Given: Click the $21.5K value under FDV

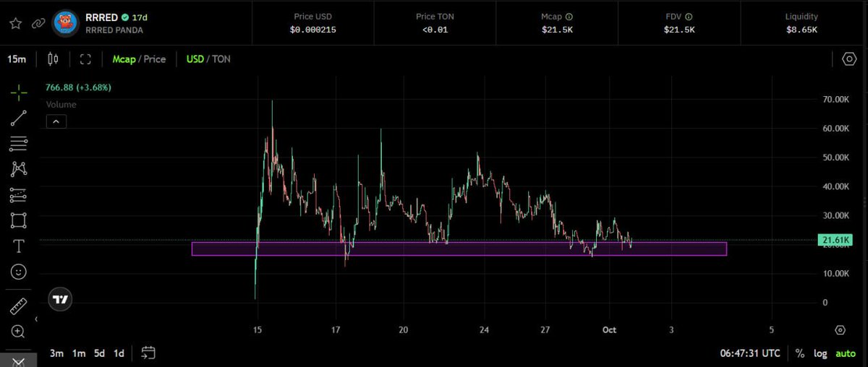Looking at the screenshot, I should click(x=679, y=30).
